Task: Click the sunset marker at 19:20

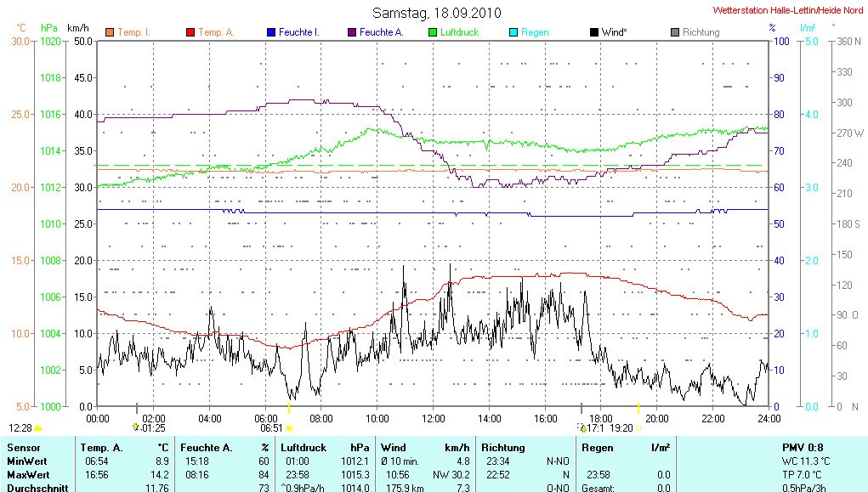Action: pos(638,427)
